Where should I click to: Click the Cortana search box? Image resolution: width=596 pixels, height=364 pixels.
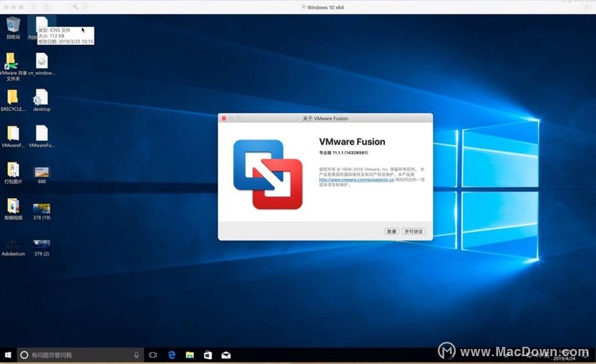81,355
